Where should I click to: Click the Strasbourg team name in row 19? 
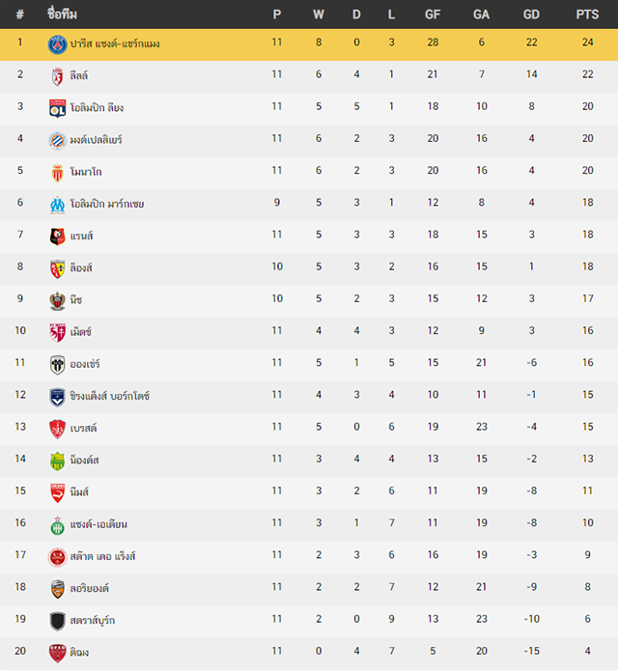click(92, 620)
